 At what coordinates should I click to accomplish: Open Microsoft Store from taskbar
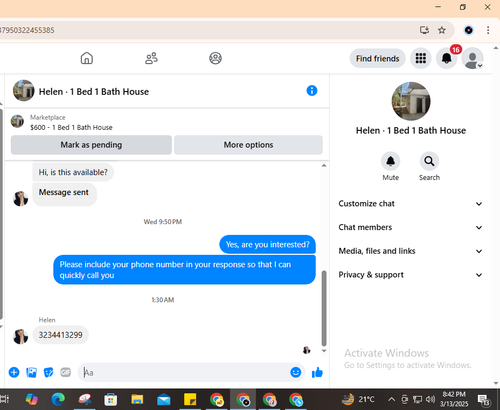[111, 399]
